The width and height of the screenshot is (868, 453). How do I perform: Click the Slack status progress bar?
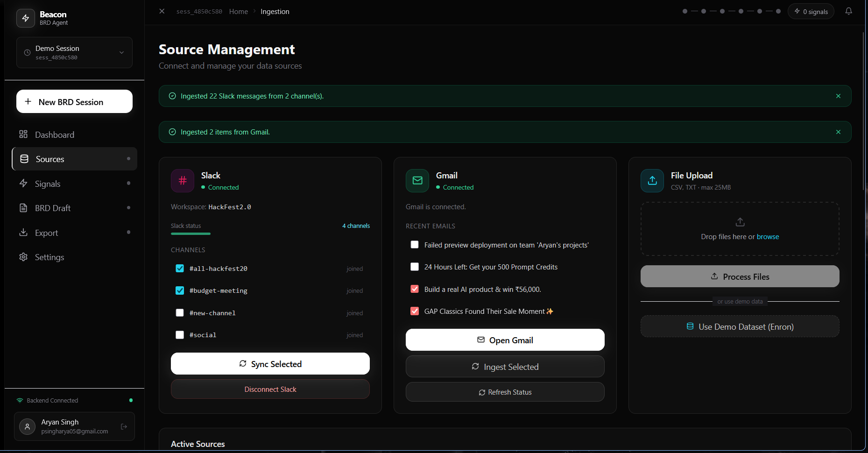(191, 234)
